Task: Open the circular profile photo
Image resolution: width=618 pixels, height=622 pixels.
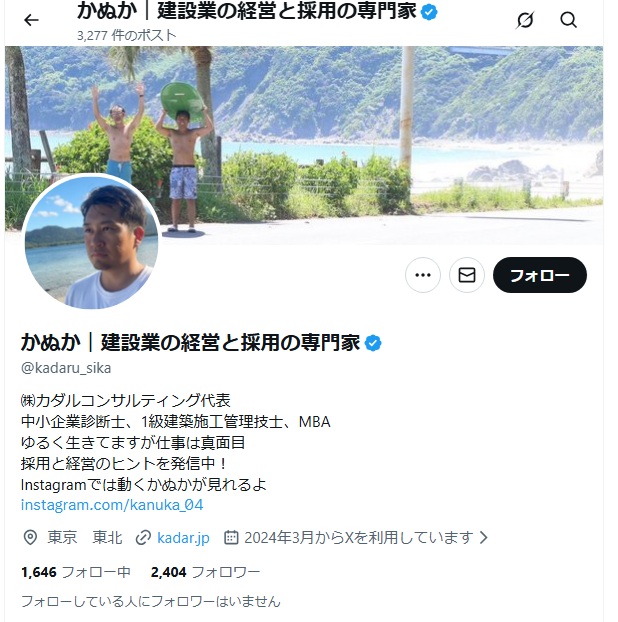Action: click(x=91, y=242)
